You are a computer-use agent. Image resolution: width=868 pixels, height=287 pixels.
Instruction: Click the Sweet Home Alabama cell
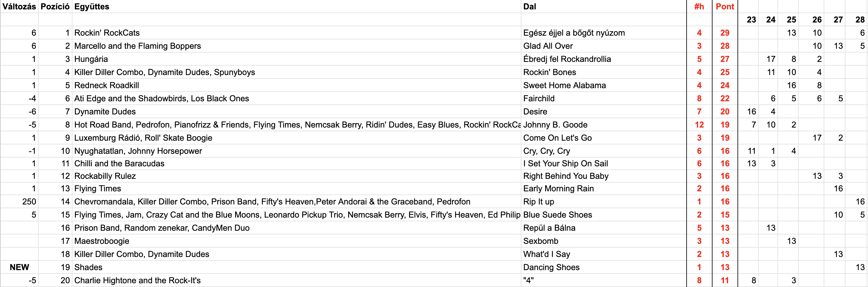pyautogui.click(x=565, y=85)
